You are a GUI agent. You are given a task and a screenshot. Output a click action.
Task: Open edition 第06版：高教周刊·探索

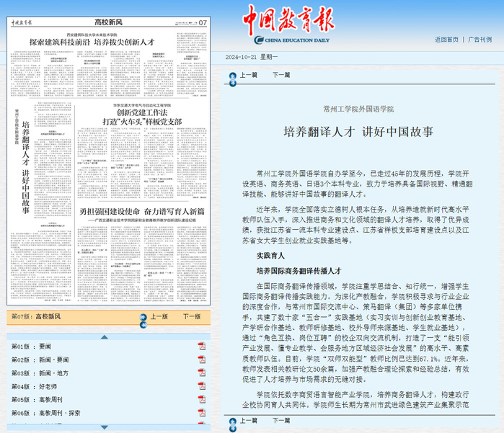[x=46, y=413]
